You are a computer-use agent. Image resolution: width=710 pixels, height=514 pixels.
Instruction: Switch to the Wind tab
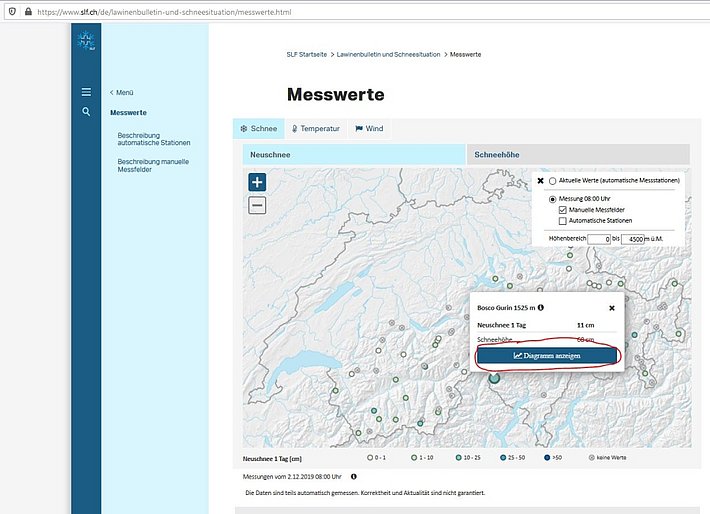pyautogui.click(x=369, y=129)
